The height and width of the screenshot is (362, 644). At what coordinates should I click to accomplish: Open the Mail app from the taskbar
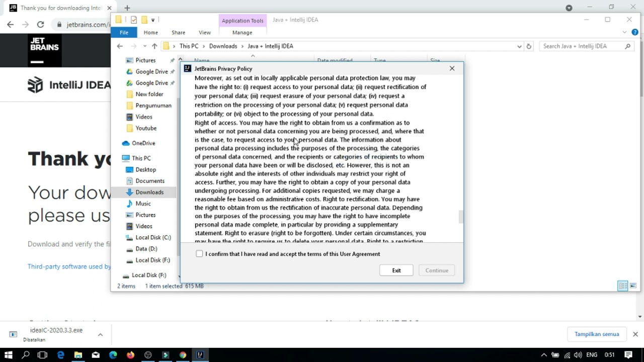coord(96,355)
